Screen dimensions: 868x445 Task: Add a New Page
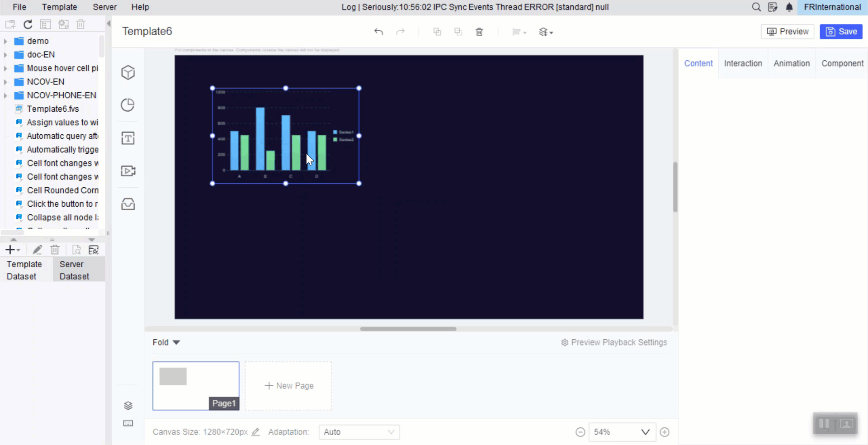point(288,386)
